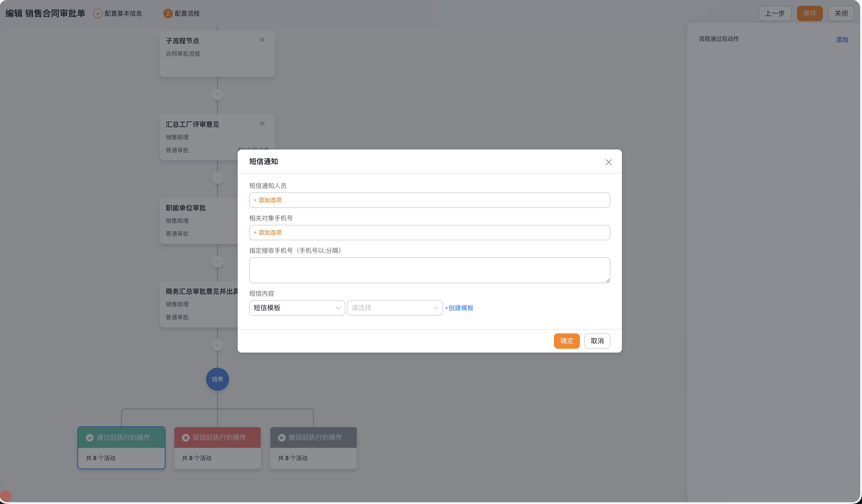Click 合同审批流程 text in 子流程节点
The height and width of the screenshot is (504, 862).
point(183,54)
